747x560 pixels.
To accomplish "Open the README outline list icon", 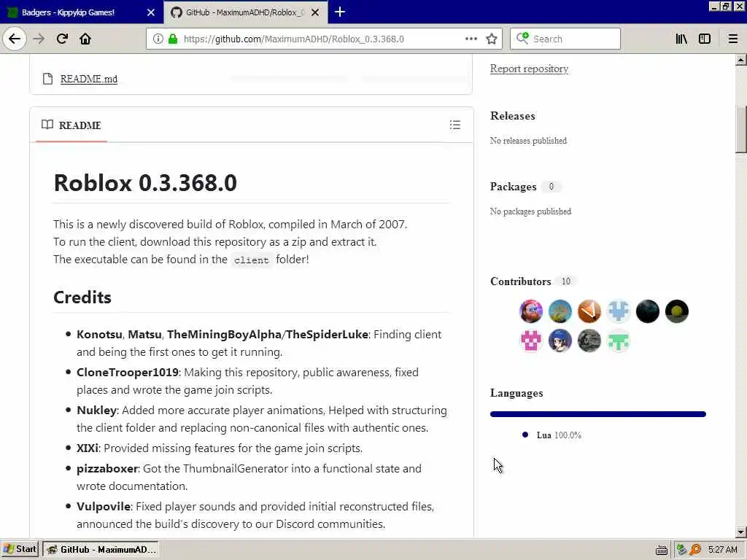I will [455, 125].
